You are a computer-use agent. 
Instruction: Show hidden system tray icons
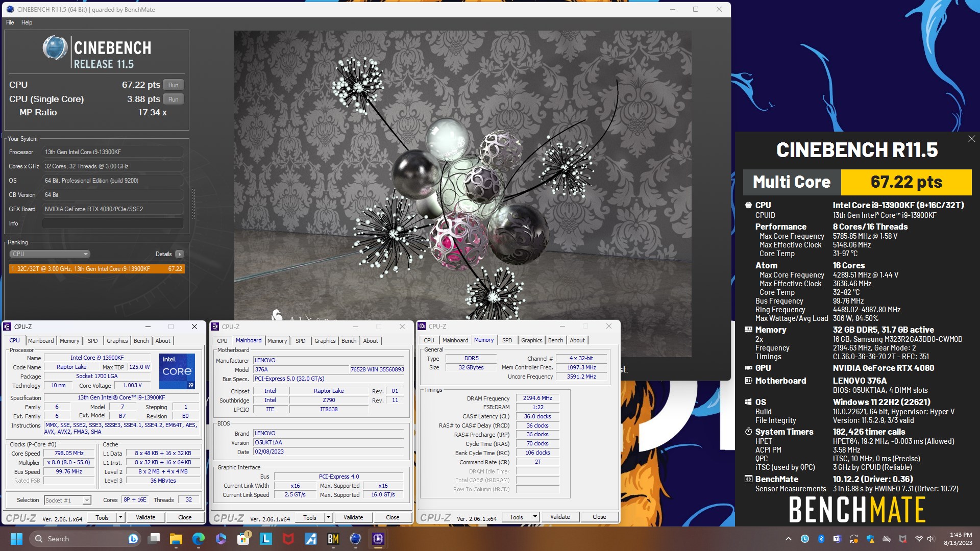(x=789, y=539)
